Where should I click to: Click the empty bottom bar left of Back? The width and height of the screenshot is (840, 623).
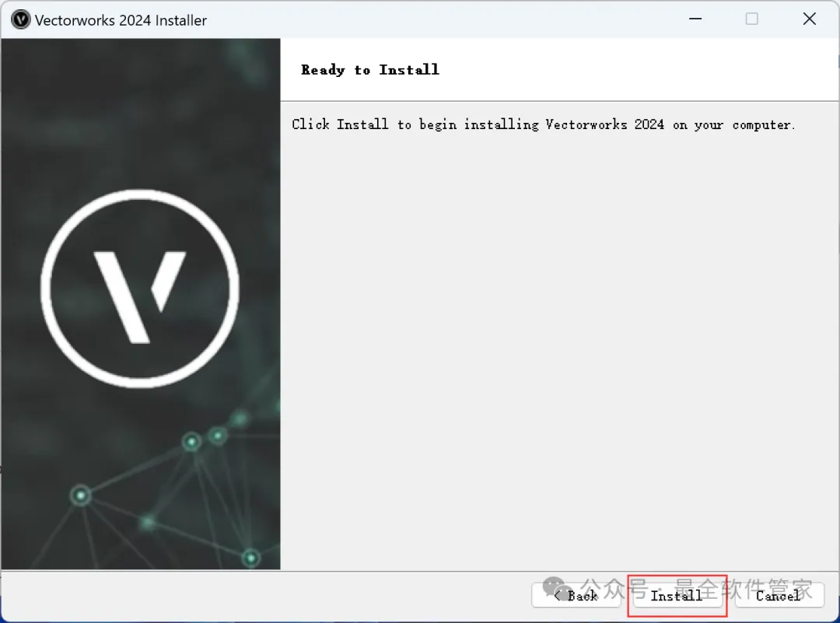[265, 596]
